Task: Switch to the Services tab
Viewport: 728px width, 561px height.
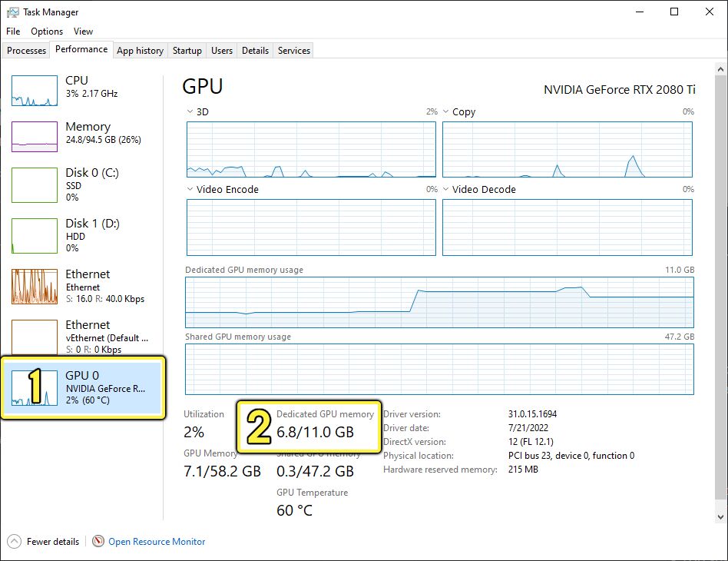Action: tap(293, 50)
